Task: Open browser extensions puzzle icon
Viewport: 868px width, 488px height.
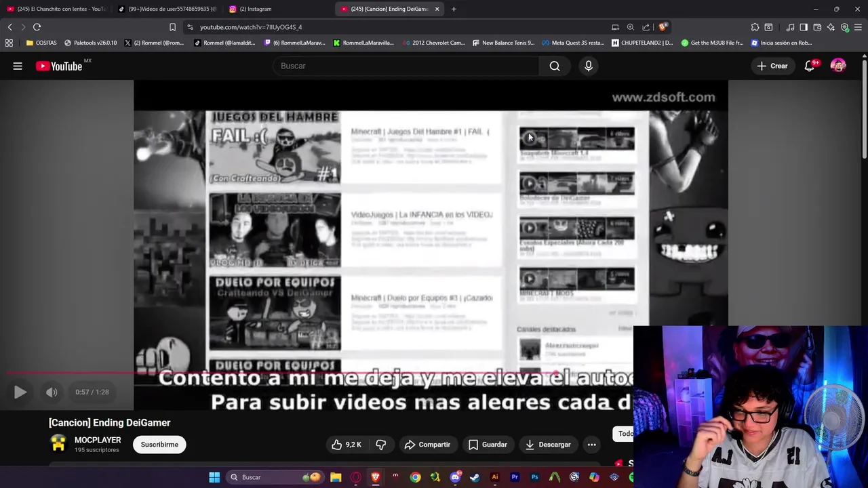Action: coord(755,27)
